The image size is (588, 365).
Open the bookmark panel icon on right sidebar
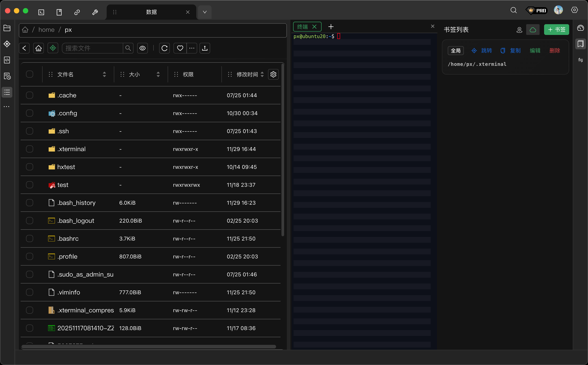[x=580, y=44]
